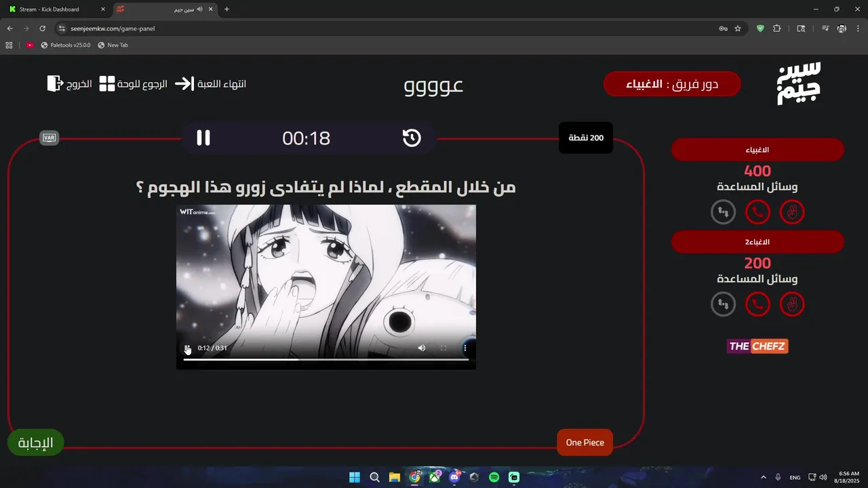The width and height of the screenshot is (868, 488).
Task: Click The Chefz sponsor logo
Action: [757, 346]
